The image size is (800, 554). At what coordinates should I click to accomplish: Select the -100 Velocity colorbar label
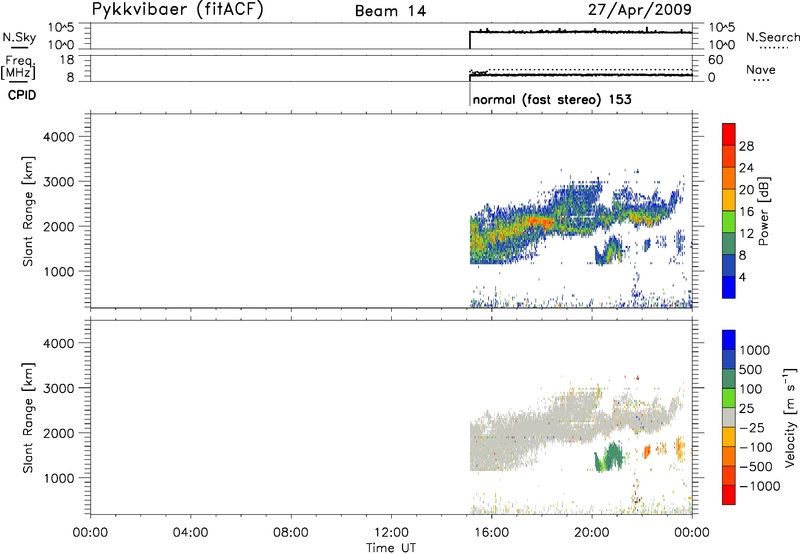(755, 447)
